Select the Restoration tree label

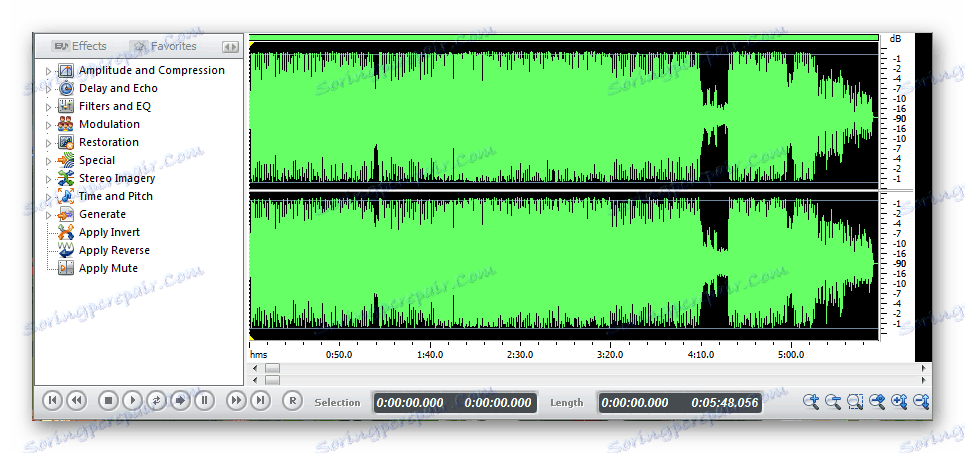[109, 142]
